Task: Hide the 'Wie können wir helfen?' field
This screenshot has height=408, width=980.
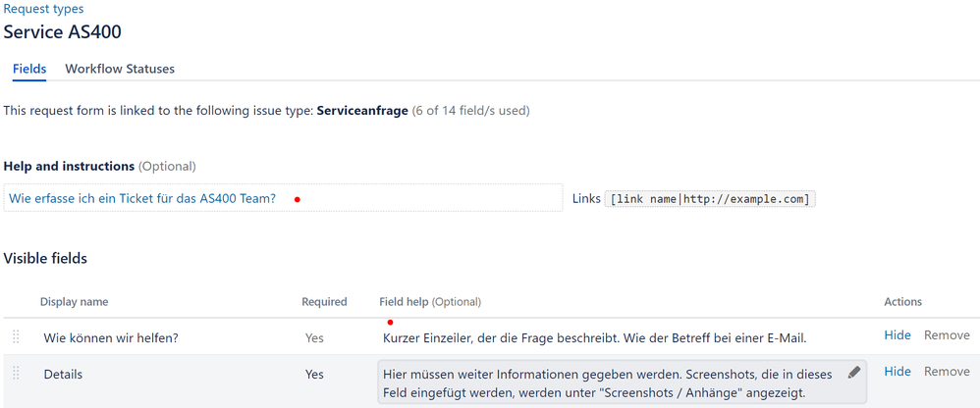Action: tap(898, 335)
